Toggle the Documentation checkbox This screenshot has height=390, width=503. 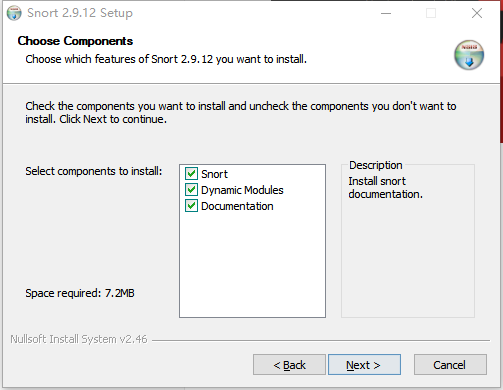(191, 206)
